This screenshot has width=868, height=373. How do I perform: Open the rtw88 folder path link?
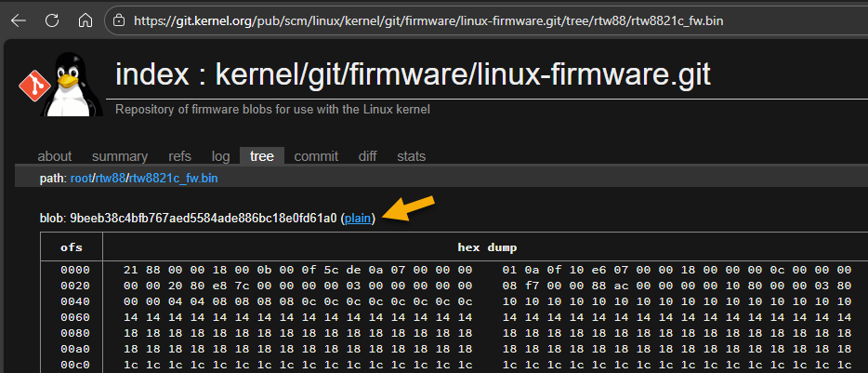point(111,178)
